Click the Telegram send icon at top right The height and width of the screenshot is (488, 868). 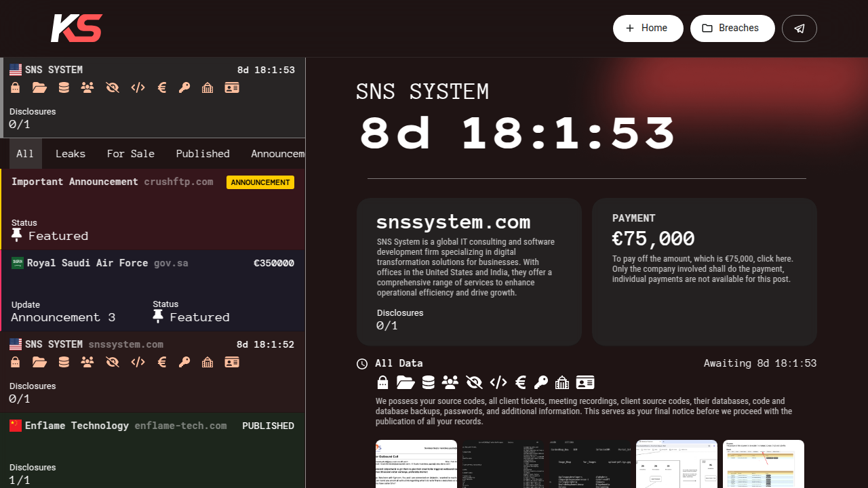pos(799,28)
